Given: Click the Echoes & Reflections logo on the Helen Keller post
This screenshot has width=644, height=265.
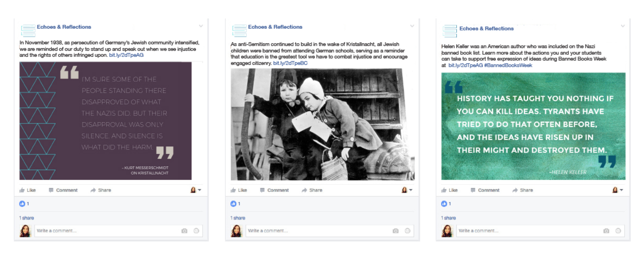Looking at the screenshot, I should tap(450, 31).
